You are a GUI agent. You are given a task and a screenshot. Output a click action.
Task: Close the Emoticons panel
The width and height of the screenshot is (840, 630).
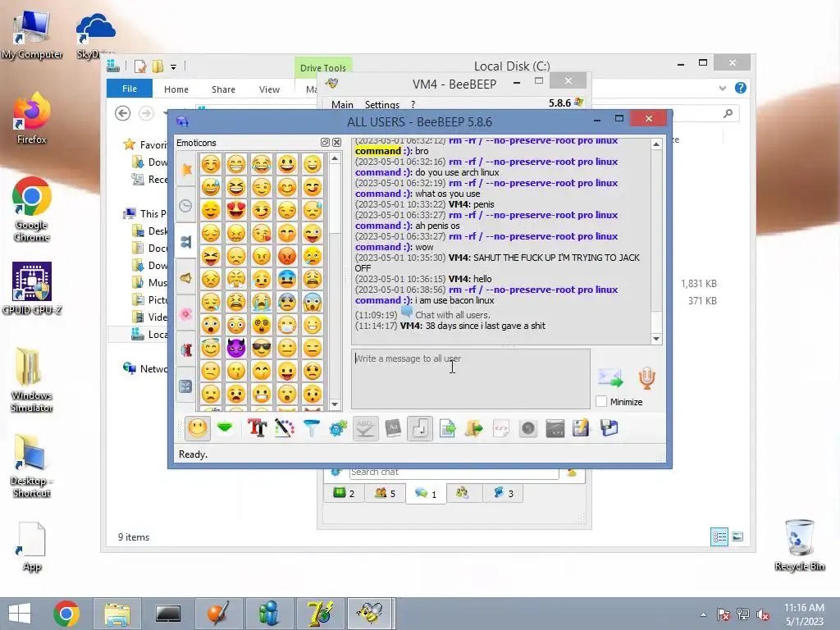[x=336, y=143]
